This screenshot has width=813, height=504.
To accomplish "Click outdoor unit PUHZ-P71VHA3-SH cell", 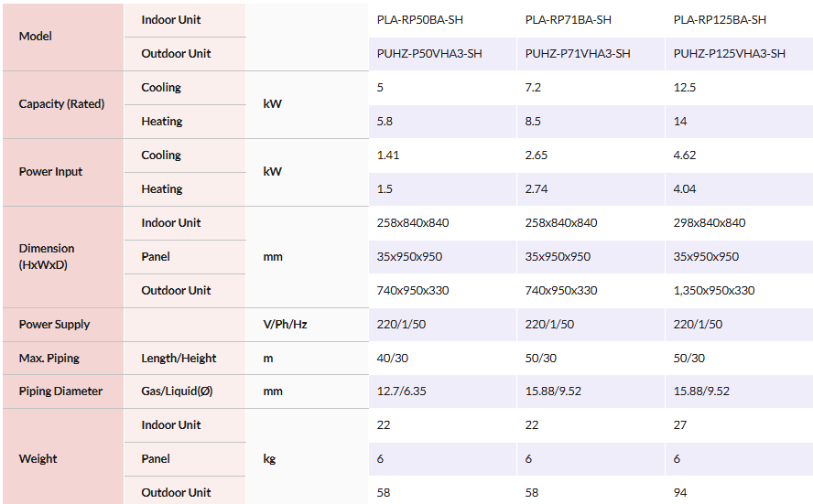I will tap(578, 54).
